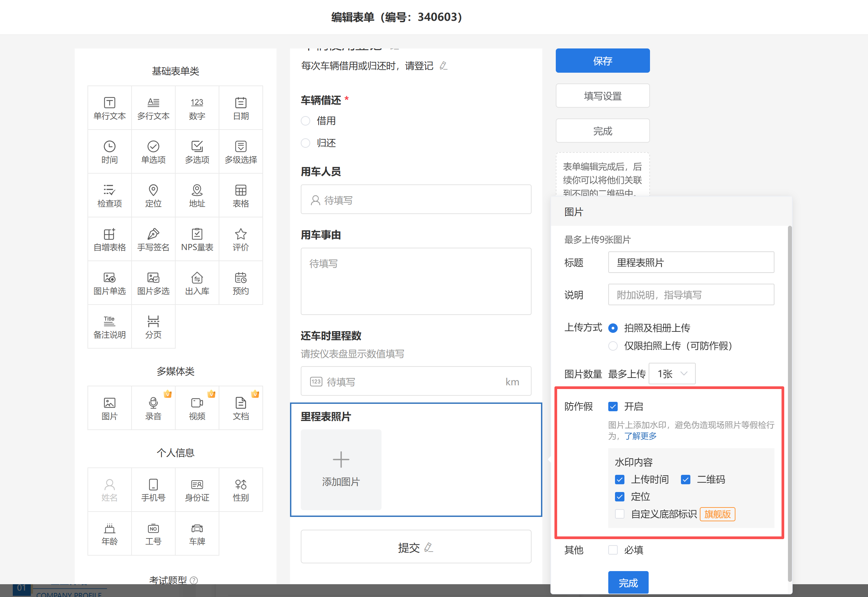Click the learn more (了解更多) link
Image resolution: width=868 pixels, height=597 pixels.
pyautogui.click(x=640, y=436)
